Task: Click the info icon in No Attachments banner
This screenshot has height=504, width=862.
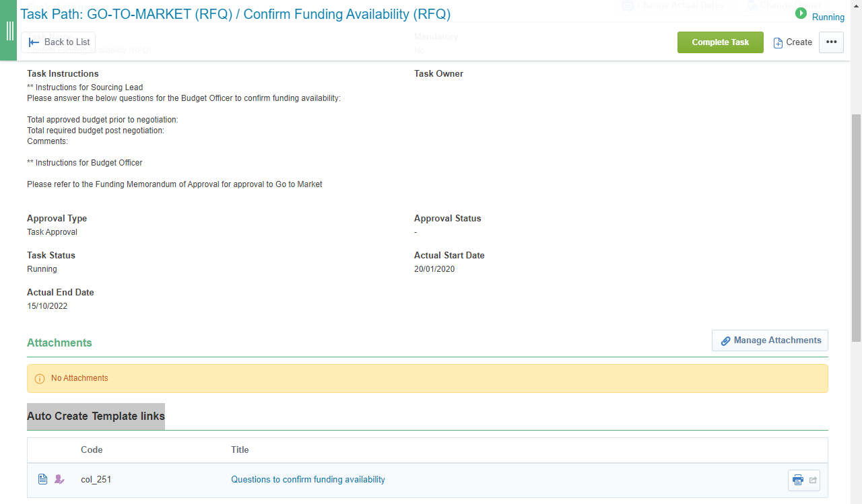Action: click(40, 379)
